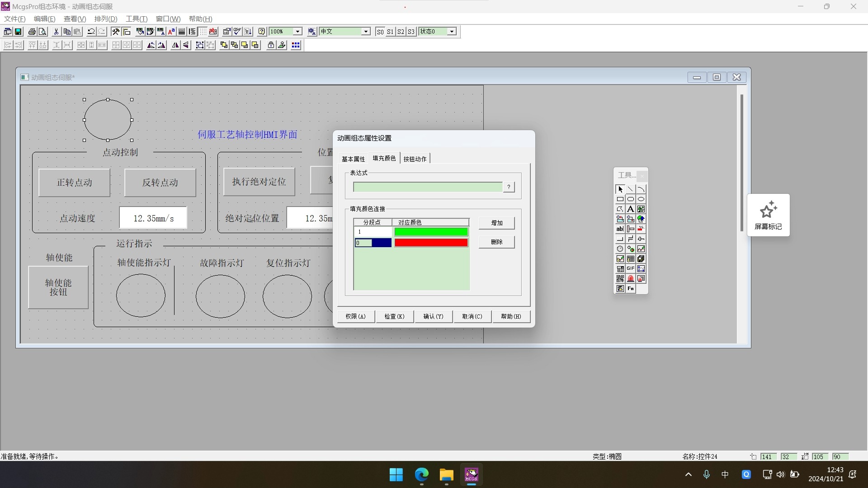Click the save floppy disk toolbar icon
868x488 pixels.
click(x=18, y=32)
